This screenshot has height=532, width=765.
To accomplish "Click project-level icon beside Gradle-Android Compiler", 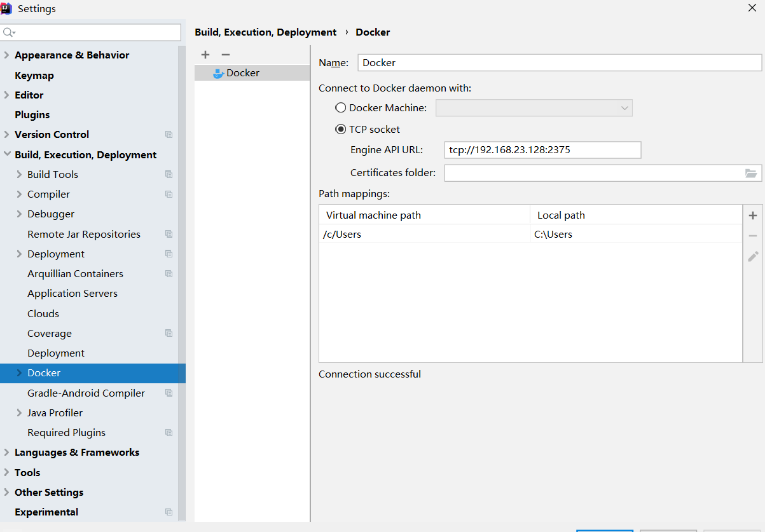I will point(169,393).
